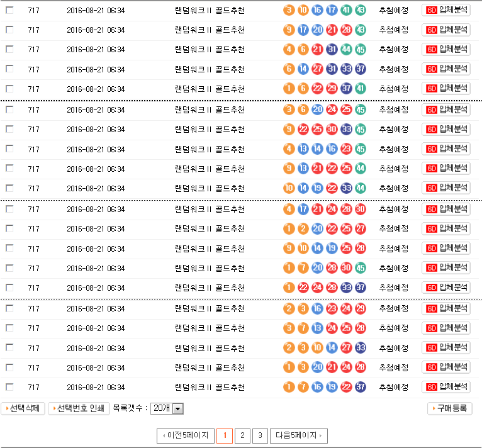This screenshot has height=448, width=482.
Task: Click the 구매등록 purchase register button
Action: pyautogui.click(x=449, y=409)
